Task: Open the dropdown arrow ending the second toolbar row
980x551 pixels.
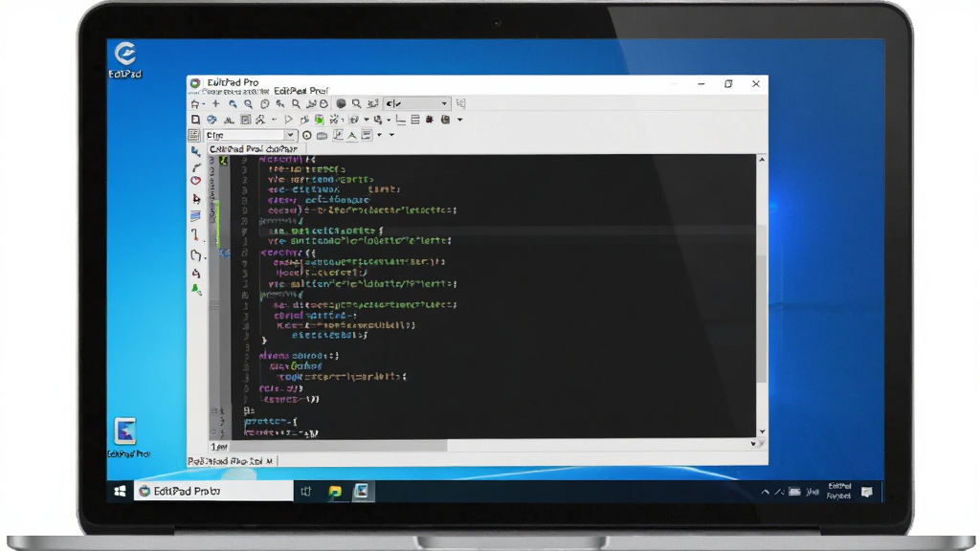Action: pos(460,120)
